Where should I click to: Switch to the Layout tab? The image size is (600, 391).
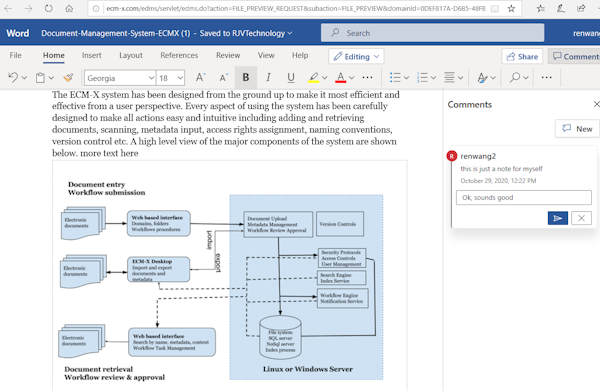pos(131,55)
